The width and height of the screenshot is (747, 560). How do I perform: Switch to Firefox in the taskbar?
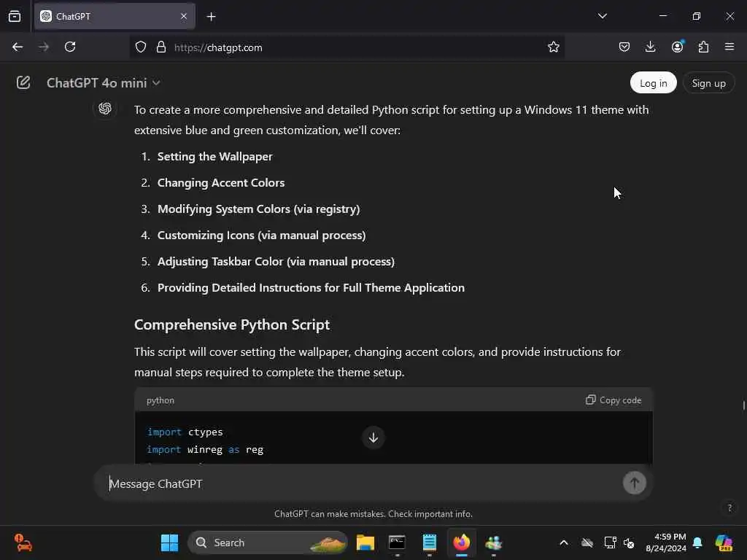(462, 542)
